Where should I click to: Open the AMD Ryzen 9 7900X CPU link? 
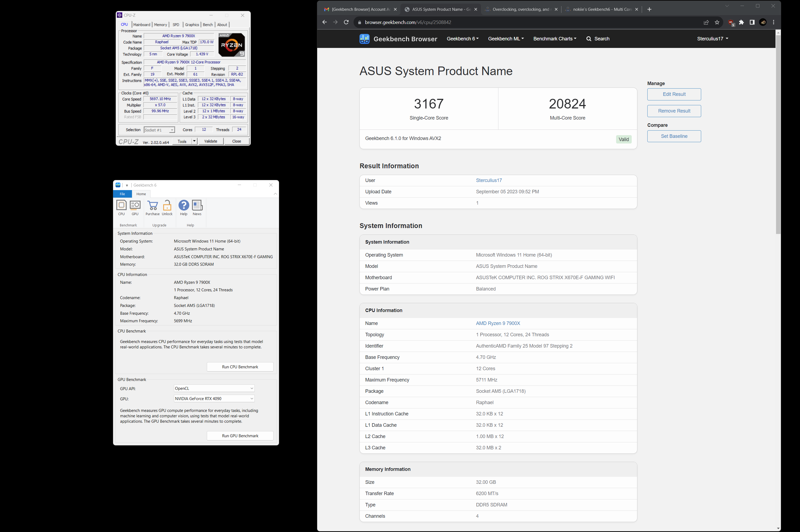click(498, 323)
